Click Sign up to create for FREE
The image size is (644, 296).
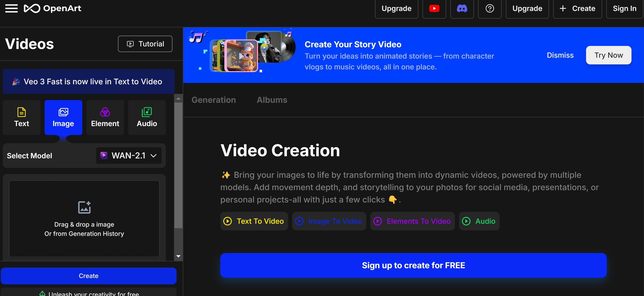(x=413, y=265)
